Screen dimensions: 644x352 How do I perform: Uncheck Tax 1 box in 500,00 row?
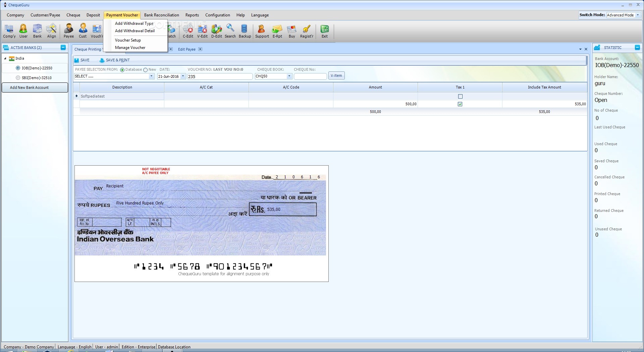460,104
